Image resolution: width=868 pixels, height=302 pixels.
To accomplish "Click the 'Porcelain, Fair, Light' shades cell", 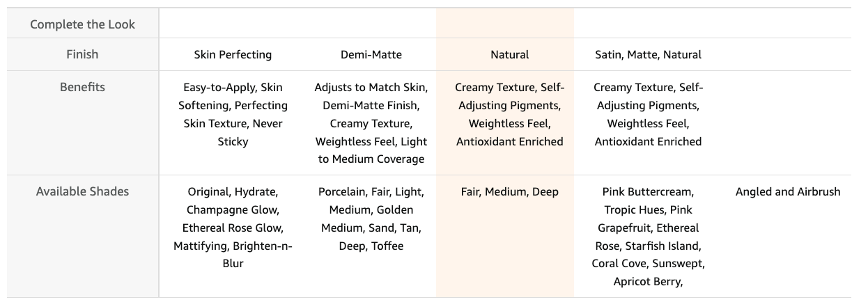I will 371,218.
